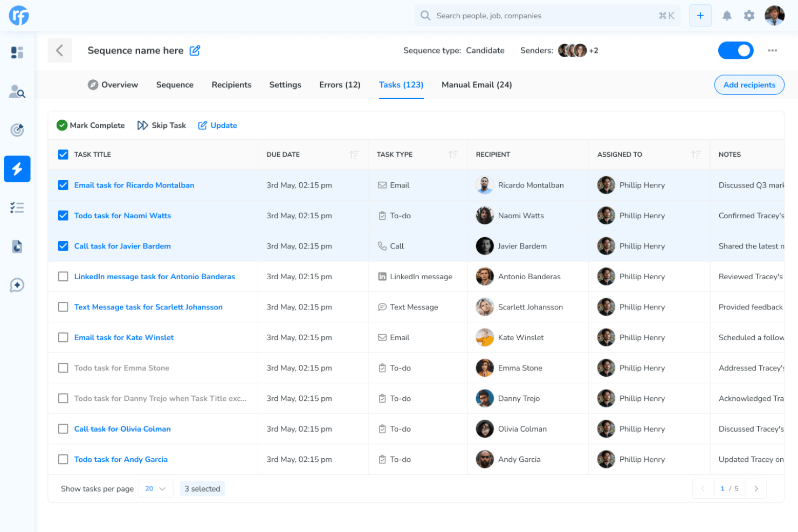Click the blue plus add button
The image size is (798, 532).
coord(700,16)
